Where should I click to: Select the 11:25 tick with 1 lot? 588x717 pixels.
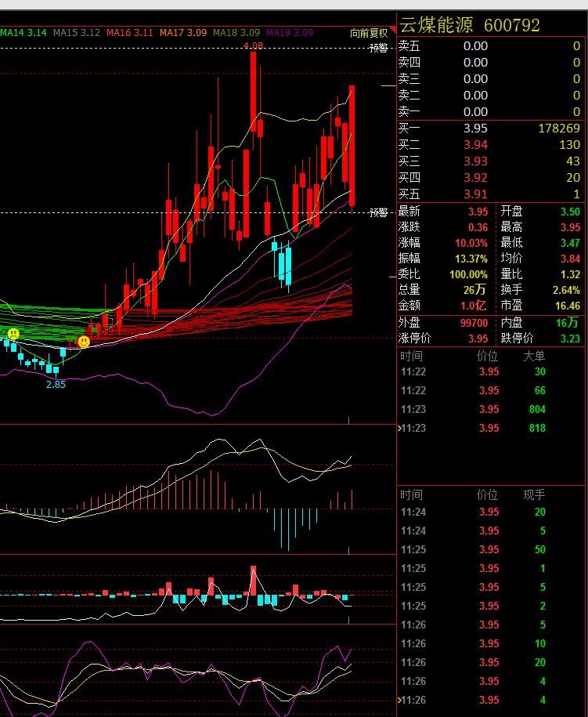(x=491, y=568)
